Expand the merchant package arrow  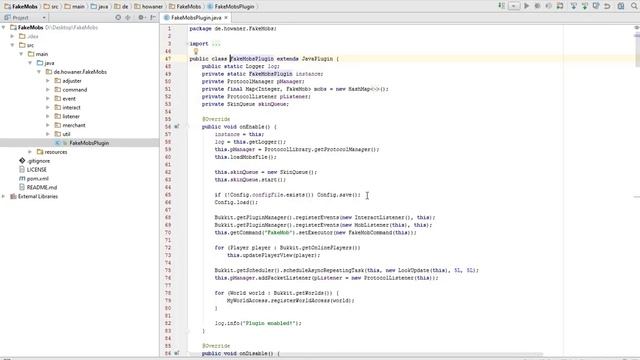pos(48,125)
